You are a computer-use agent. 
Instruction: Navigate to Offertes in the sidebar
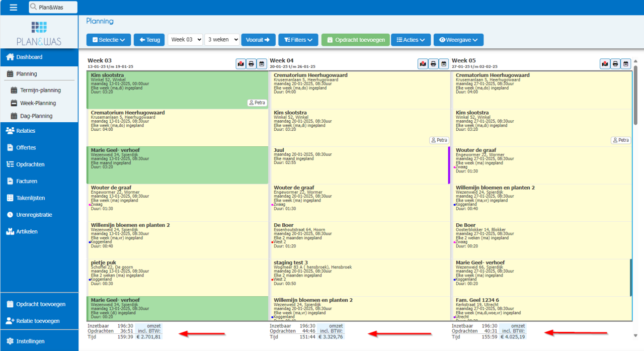coord(39,147)
